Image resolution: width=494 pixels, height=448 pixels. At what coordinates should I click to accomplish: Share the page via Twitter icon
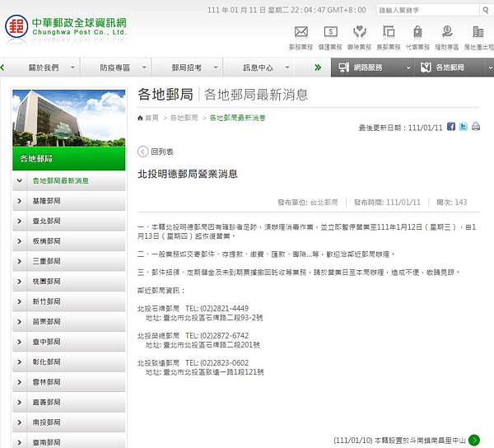pos(463,127)
